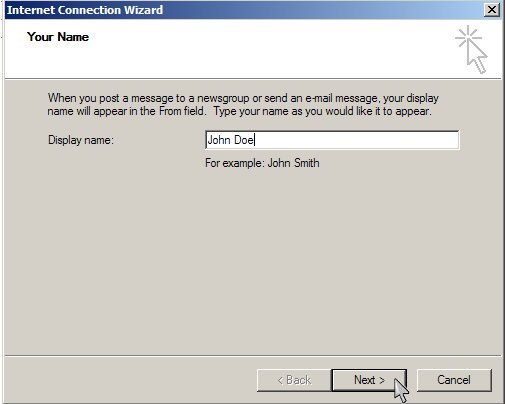Click the empty gray wizard body area

click(253, 260)
